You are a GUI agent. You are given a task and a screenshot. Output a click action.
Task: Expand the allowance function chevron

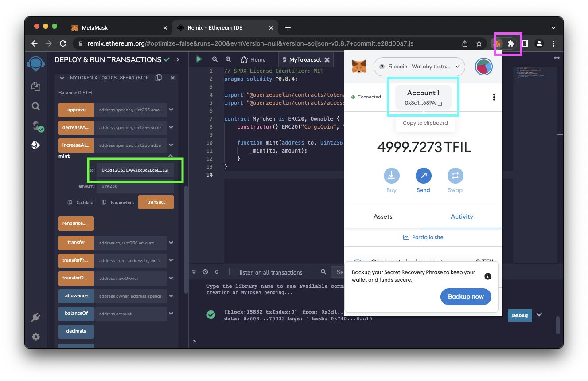click(171, 296)
